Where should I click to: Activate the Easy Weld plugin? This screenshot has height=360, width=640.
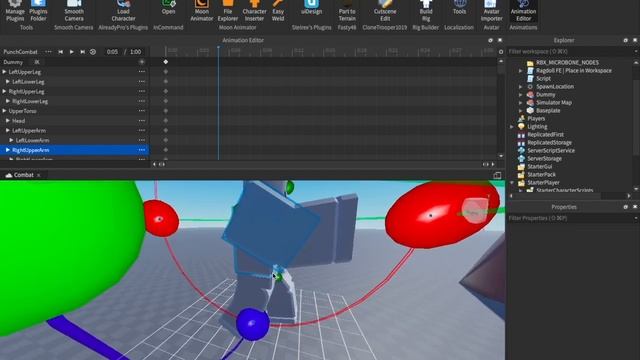pos(278,11)
